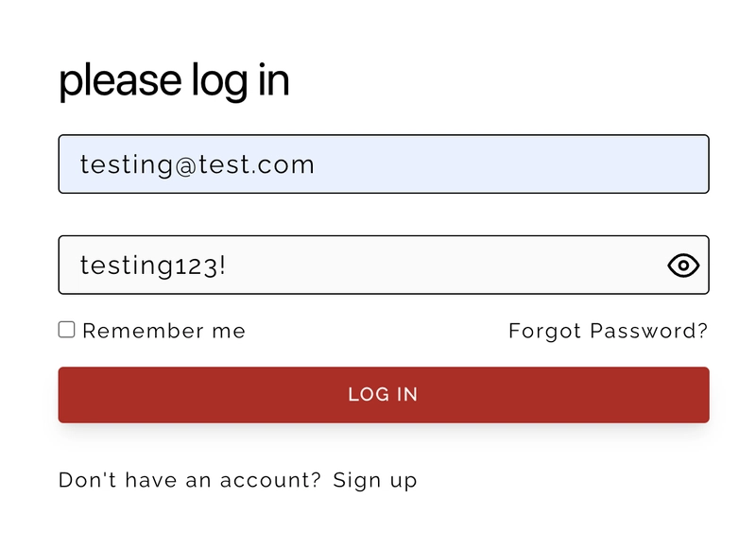Screen dimensions: 756x549
Task: Click the "Remember me" label text
Action: 163,331
